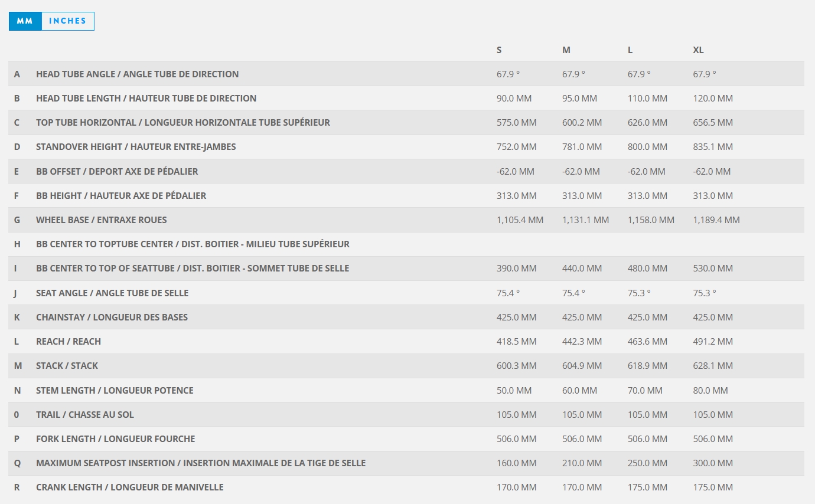Switch units to INCHES
The image size is (815, 504).
(67, 21)
